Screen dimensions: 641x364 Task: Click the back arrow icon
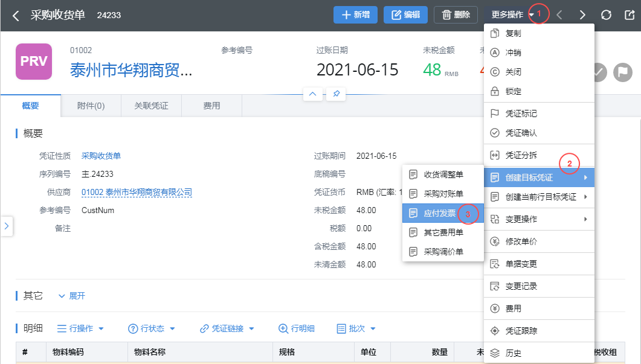coord(16,15)
